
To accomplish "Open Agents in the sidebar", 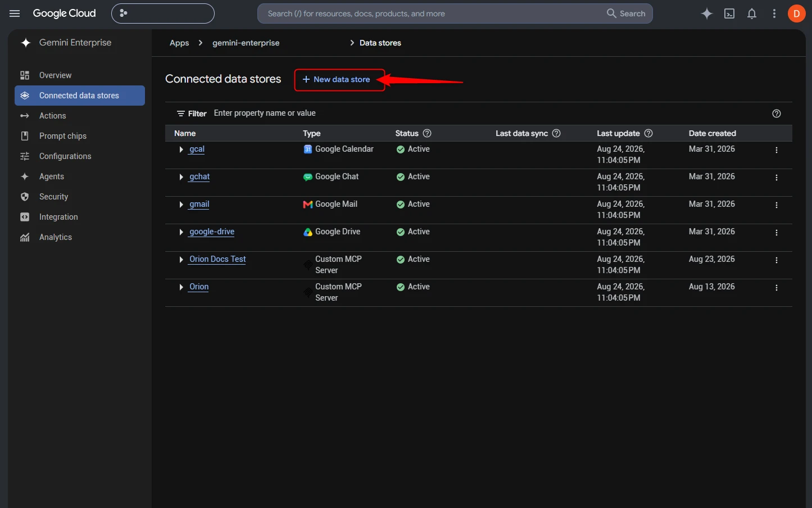I will point(80,176).
